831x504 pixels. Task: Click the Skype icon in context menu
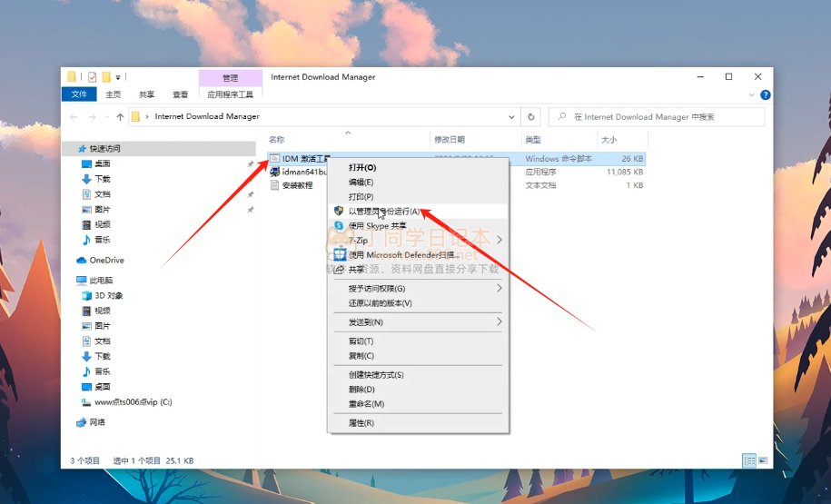pyautogui.click(x=339, y=226)
